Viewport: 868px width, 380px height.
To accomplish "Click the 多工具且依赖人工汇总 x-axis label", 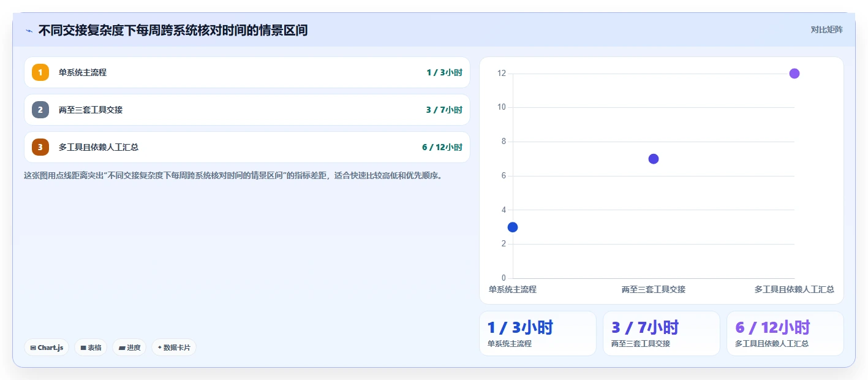I will click(794, 289).
